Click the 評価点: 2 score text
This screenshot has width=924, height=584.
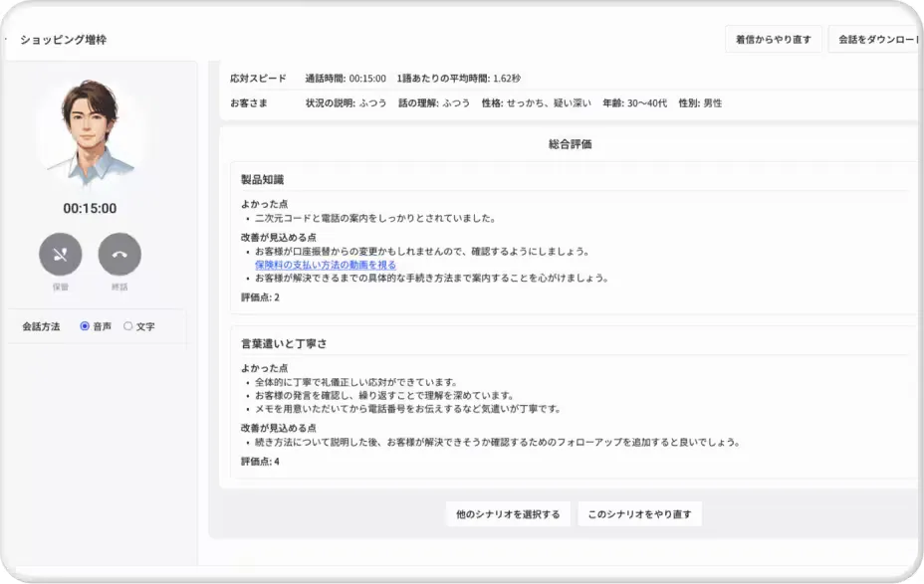coord(260,297)
